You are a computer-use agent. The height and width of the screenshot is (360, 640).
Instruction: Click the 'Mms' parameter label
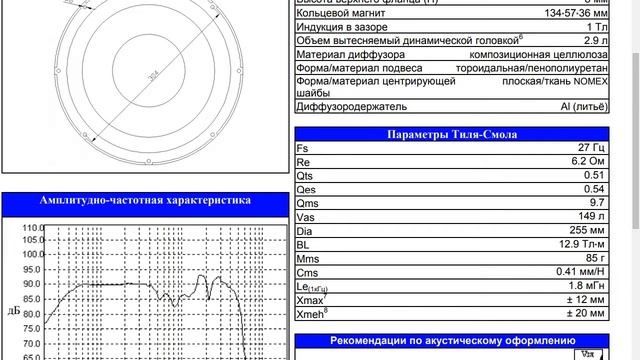click(x=307, y=259)
